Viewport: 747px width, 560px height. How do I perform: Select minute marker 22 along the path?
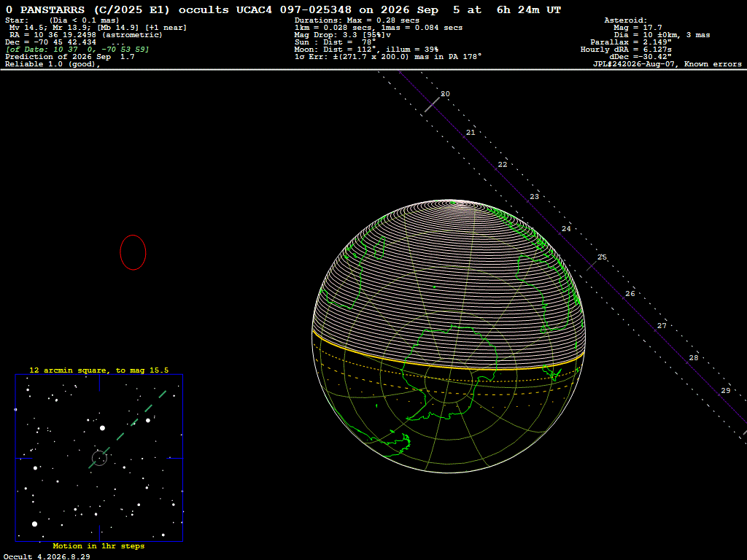(503, 165)
